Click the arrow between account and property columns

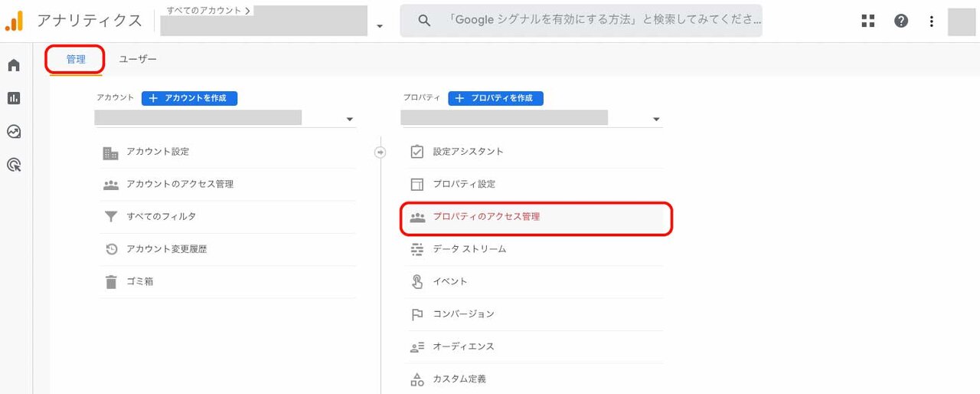[381, 152]
